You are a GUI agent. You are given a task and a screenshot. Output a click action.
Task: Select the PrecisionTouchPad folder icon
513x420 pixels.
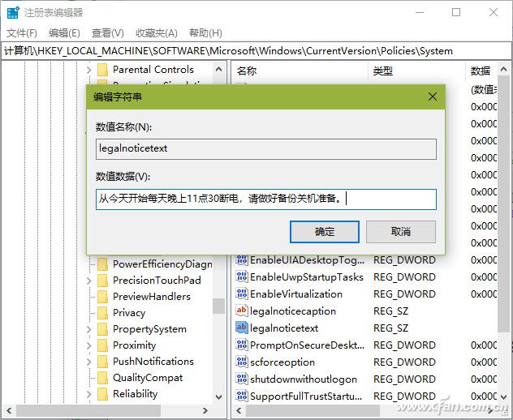pos(103,281)
